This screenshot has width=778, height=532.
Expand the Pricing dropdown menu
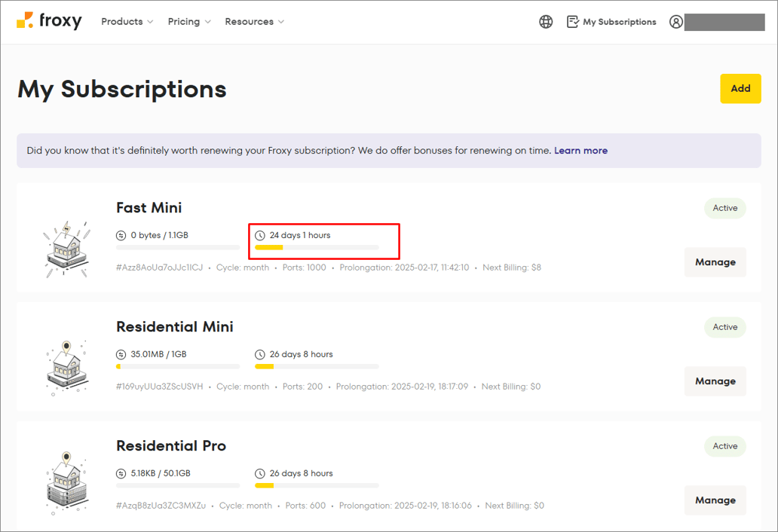tap(189, 22)
